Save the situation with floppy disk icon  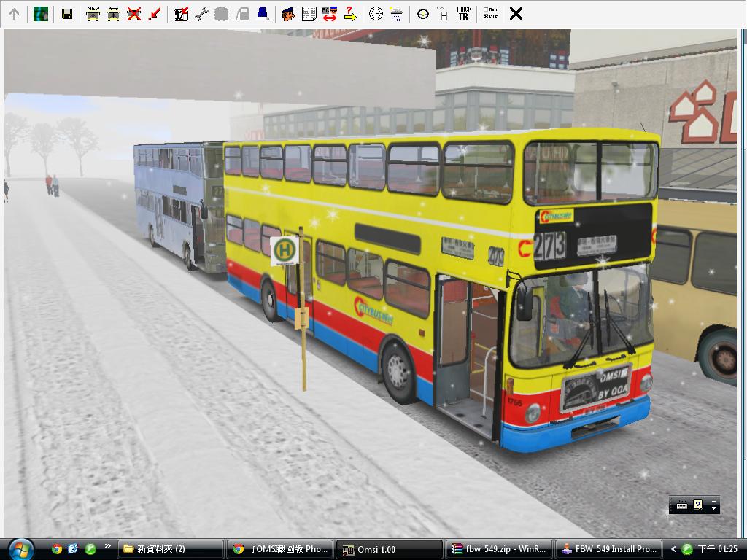[x=67, y=14]
